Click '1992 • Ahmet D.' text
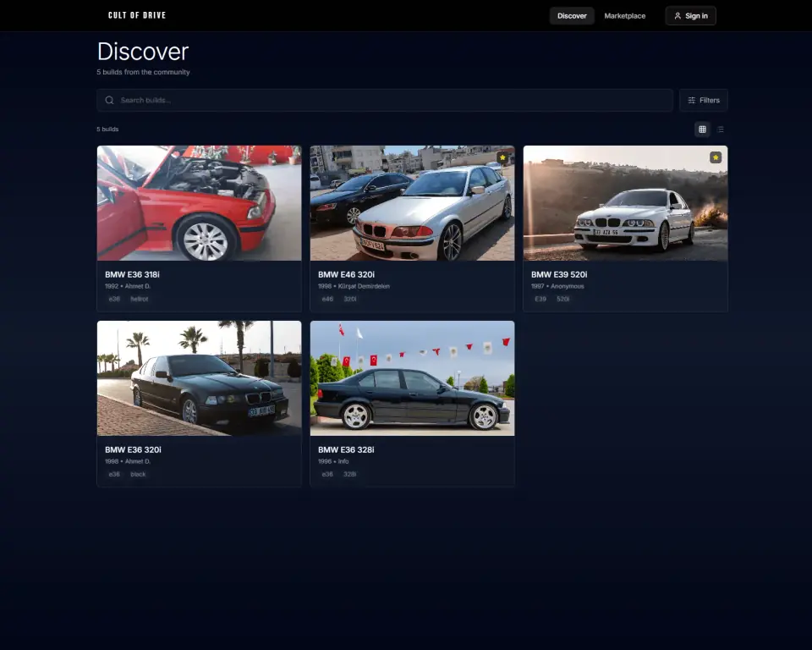812x650 pixels. (128, 286)
